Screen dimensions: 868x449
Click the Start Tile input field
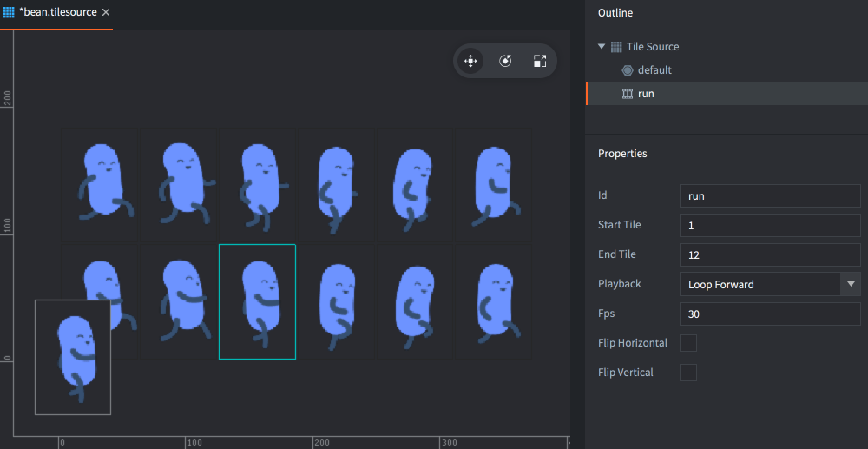click(769, 225)
